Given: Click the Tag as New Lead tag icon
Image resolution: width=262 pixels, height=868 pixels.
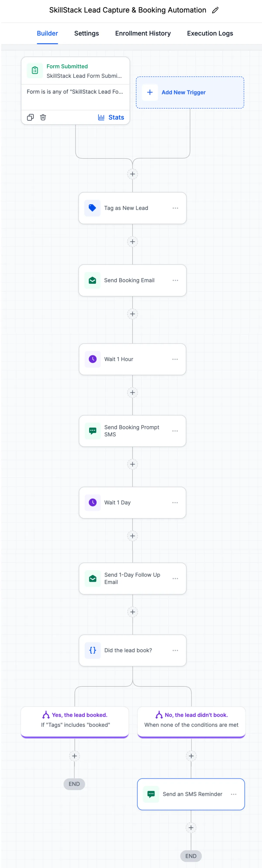Looking at the screenshot, I should click(93, 208).
